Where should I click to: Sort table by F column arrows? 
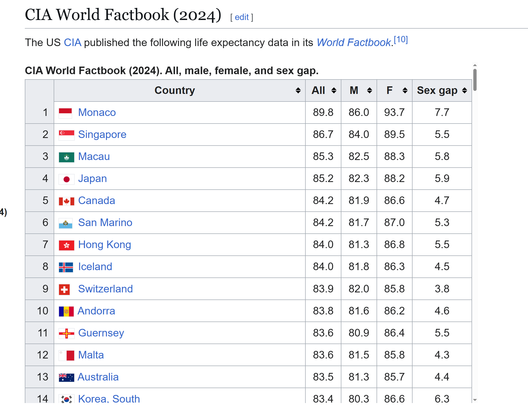tap(405, 90)
